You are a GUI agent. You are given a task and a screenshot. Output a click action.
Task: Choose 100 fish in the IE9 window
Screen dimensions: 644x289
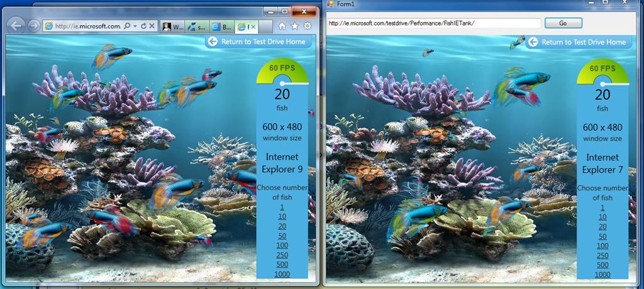tap(282, 246)
